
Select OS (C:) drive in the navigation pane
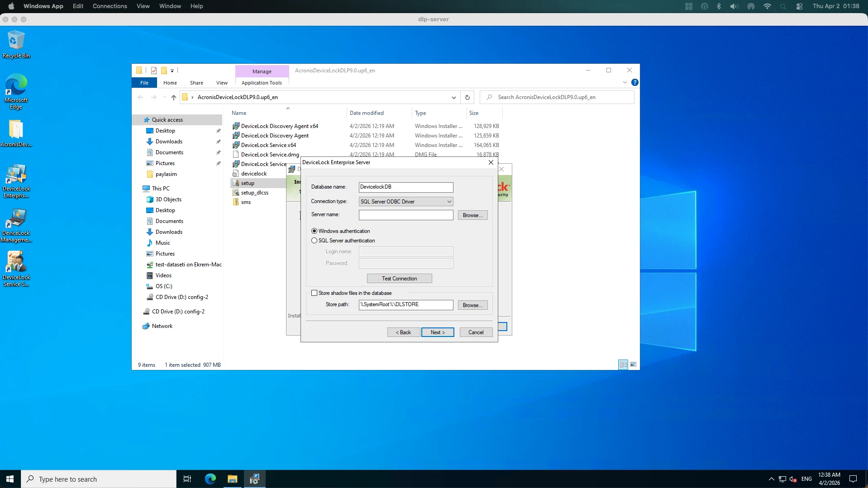(164, 286)
